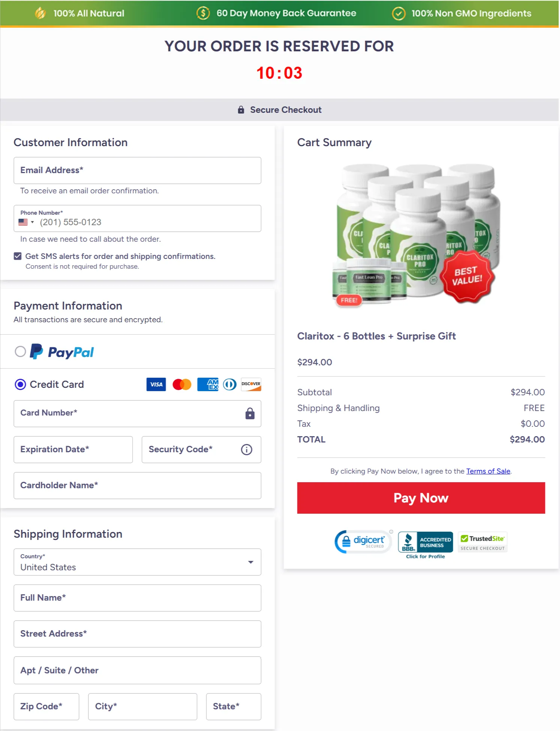Uncheck SMS alerts for order confirmations
560x731 pixels.
tap(17, 256)
